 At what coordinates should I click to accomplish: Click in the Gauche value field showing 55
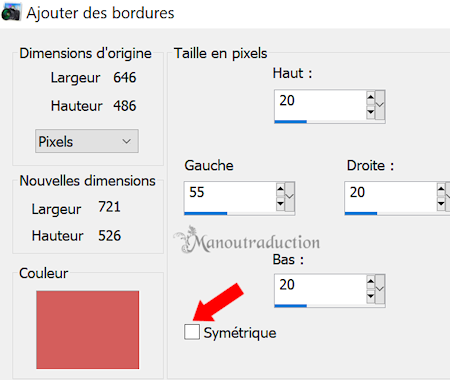230,197
